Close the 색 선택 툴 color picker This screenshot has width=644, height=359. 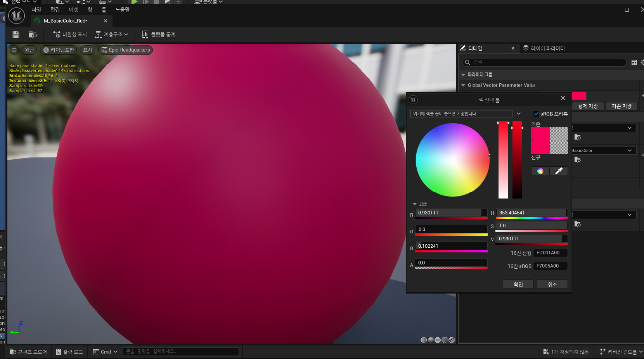(x=563, y=98)
